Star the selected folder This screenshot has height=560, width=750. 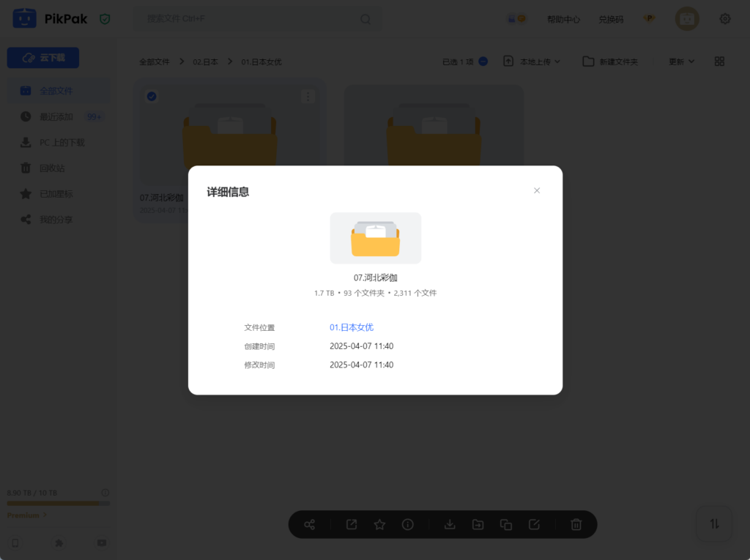click(380, 525)
